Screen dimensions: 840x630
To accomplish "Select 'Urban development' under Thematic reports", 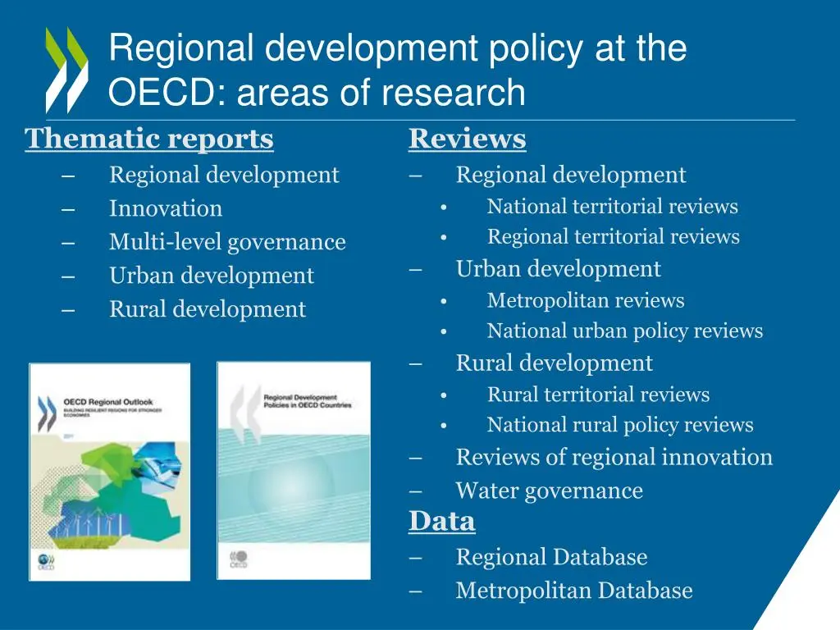I will (x=212, y=276).
